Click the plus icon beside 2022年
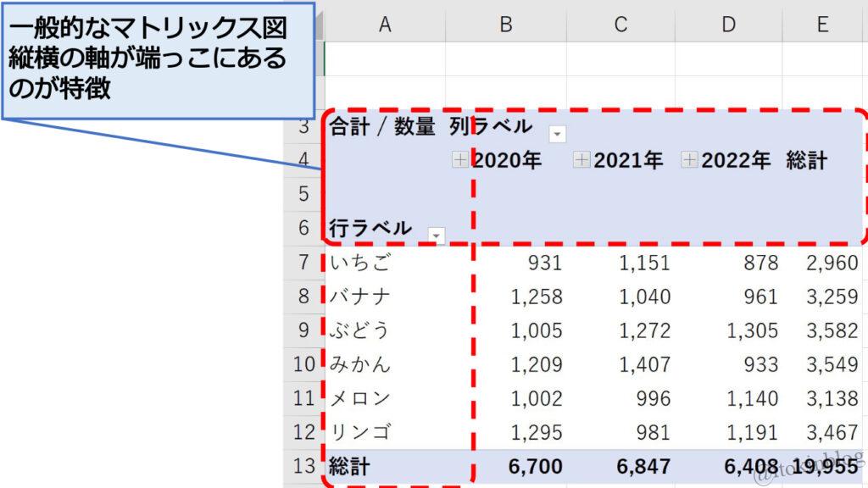Screen dimensions: 868x488 pos(690,160)
